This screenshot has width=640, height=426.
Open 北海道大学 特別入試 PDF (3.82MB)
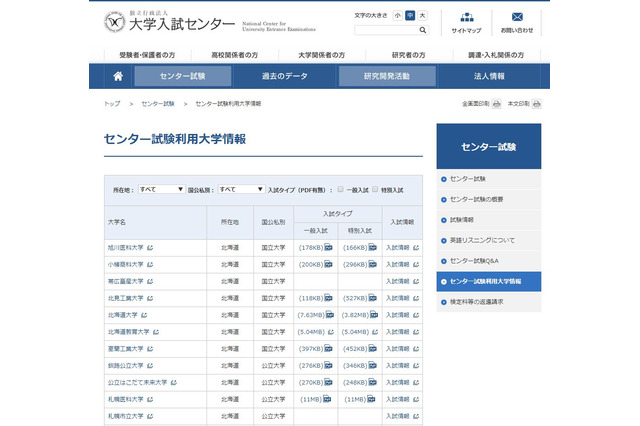coord(360,315)
